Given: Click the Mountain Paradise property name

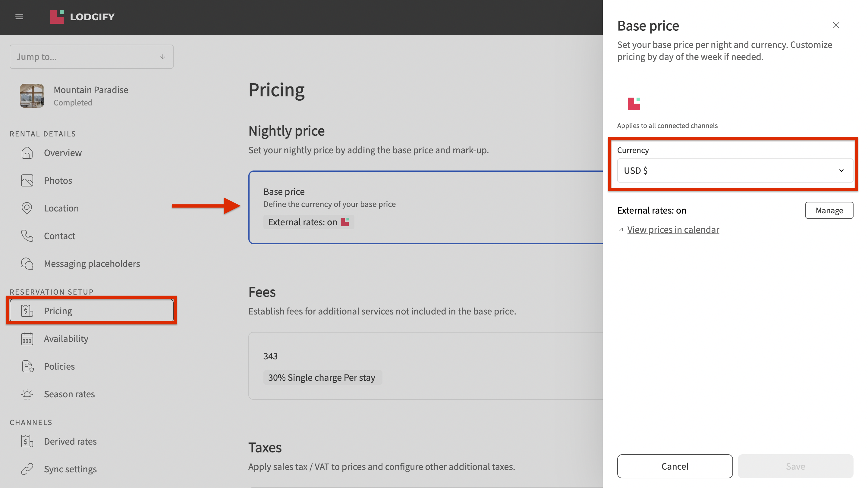Looking at the screenshot, I should [91, 90].
